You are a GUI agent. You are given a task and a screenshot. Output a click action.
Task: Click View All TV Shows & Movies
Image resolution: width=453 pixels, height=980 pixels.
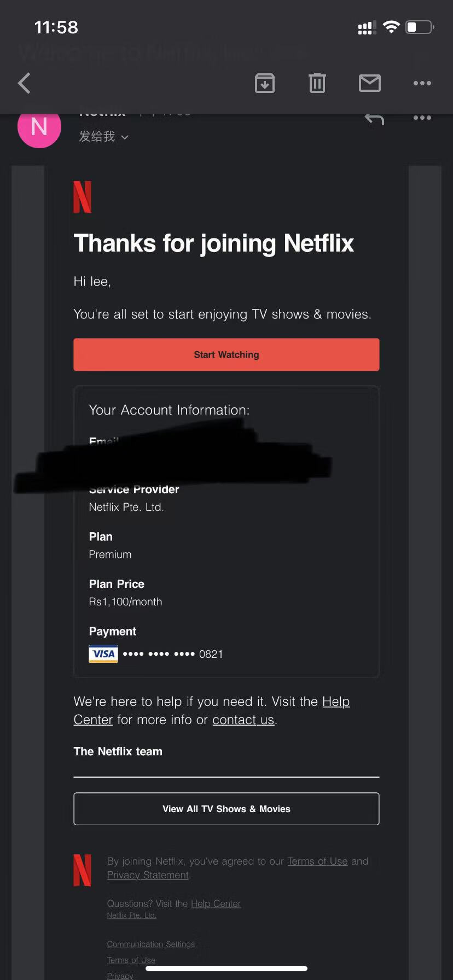(226, 809)
